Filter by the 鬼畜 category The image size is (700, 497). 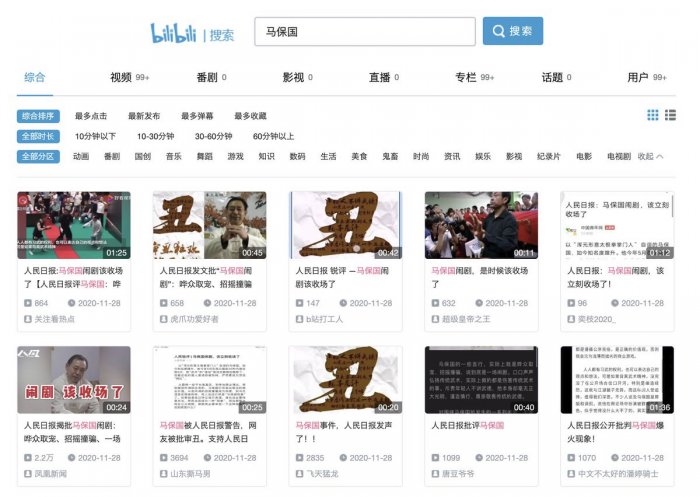tap(390, 156)
